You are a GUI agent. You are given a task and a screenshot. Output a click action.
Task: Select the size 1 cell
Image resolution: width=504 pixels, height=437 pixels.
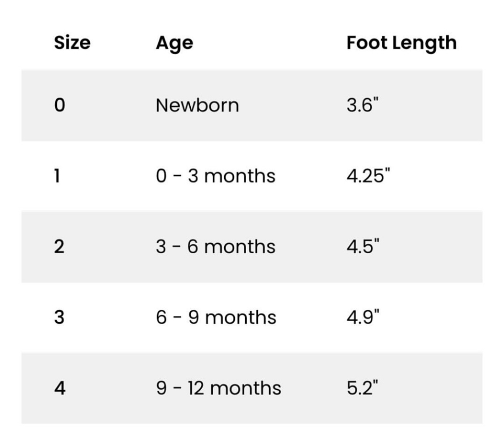pyautogui.click(x=57, y=176)
